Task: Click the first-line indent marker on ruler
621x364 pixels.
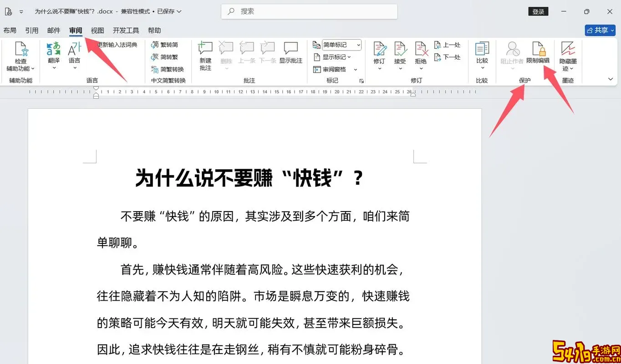Action: tap(96, 88)
